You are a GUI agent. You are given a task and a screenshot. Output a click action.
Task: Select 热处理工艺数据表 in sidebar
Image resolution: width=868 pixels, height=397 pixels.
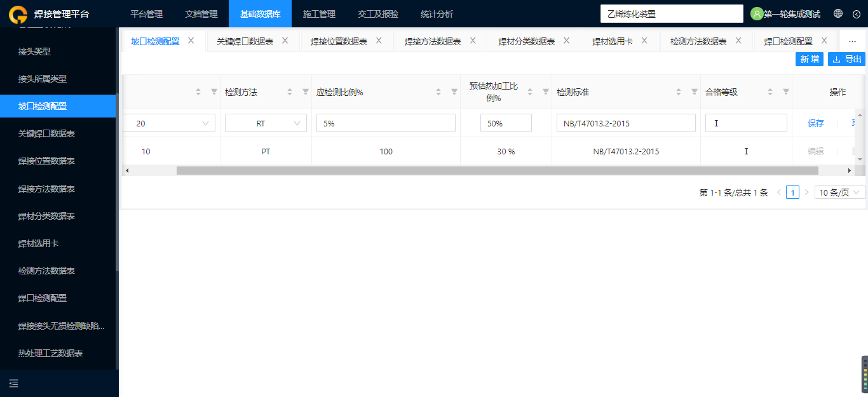click(58, 353)
